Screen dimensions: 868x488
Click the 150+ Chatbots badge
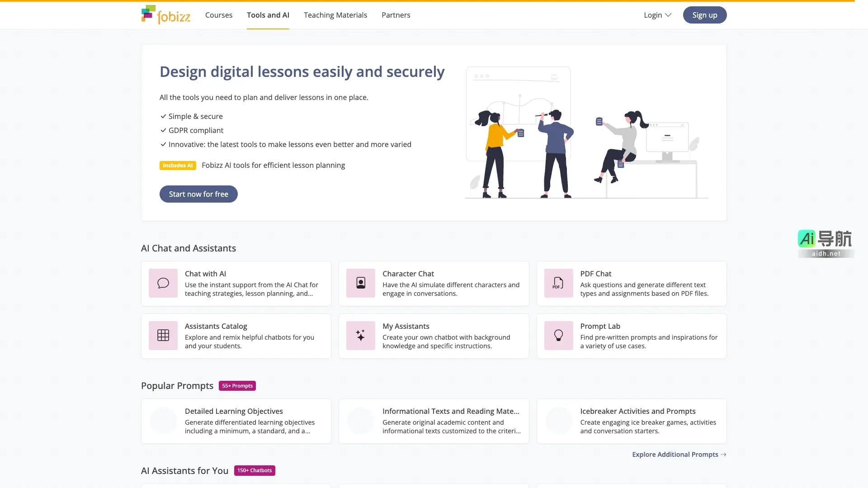pos(254,470)
